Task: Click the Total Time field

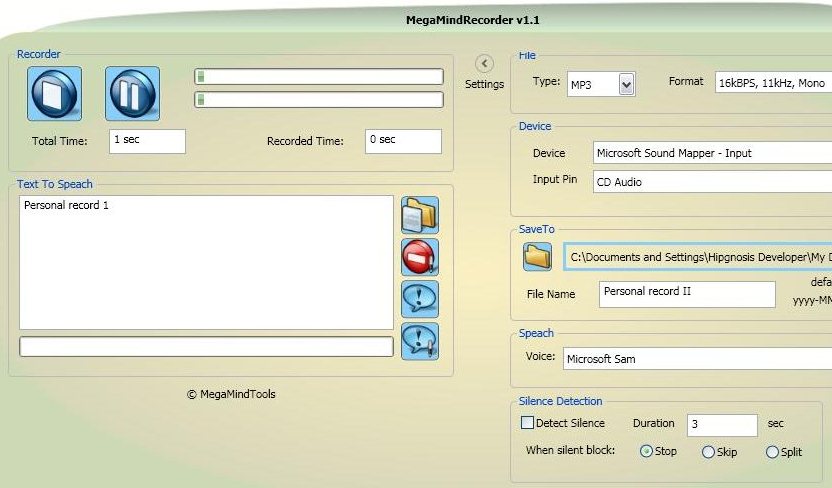Action: pos(148,141)
